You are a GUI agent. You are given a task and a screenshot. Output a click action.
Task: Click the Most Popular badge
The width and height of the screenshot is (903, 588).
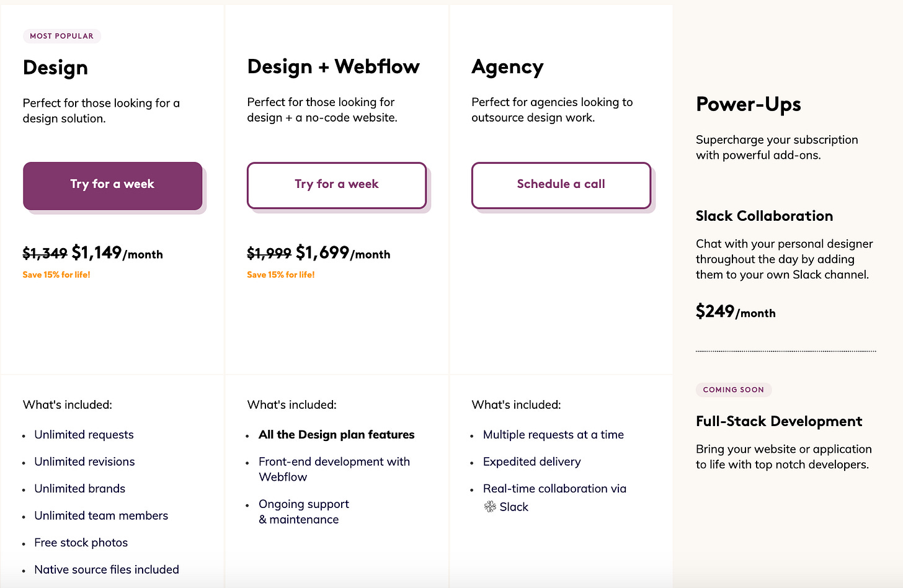coord(62,36)
